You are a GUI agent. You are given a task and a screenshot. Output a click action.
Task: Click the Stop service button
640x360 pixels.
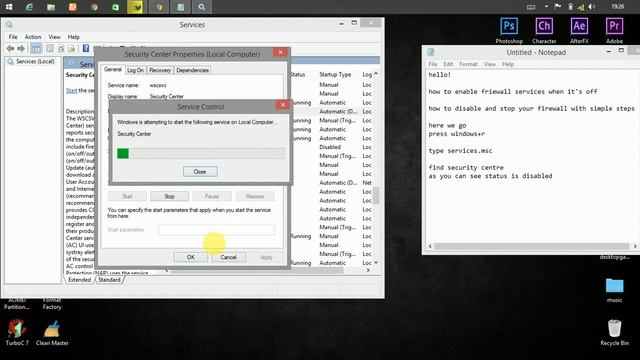pyautogui.click(x=169, y=196)
